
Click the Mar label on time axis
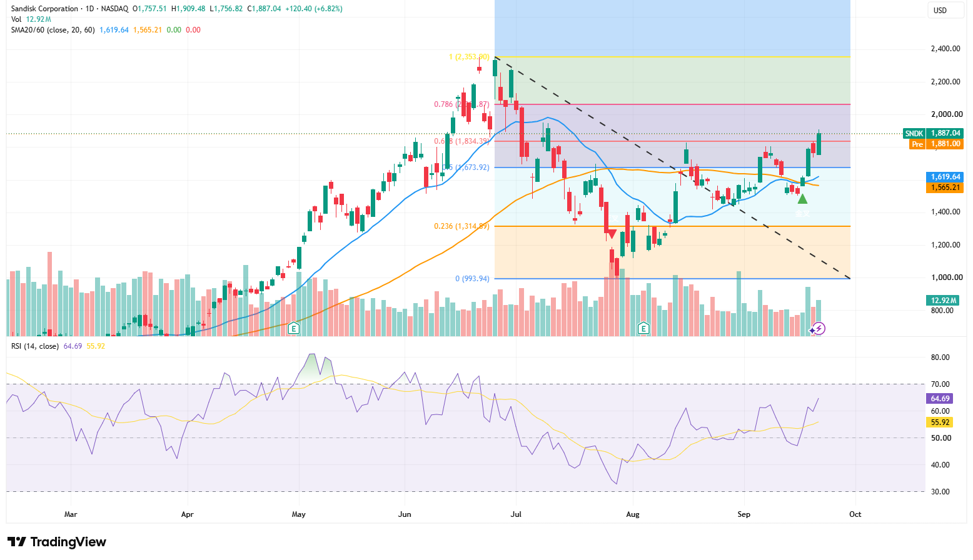pos(71,514)
